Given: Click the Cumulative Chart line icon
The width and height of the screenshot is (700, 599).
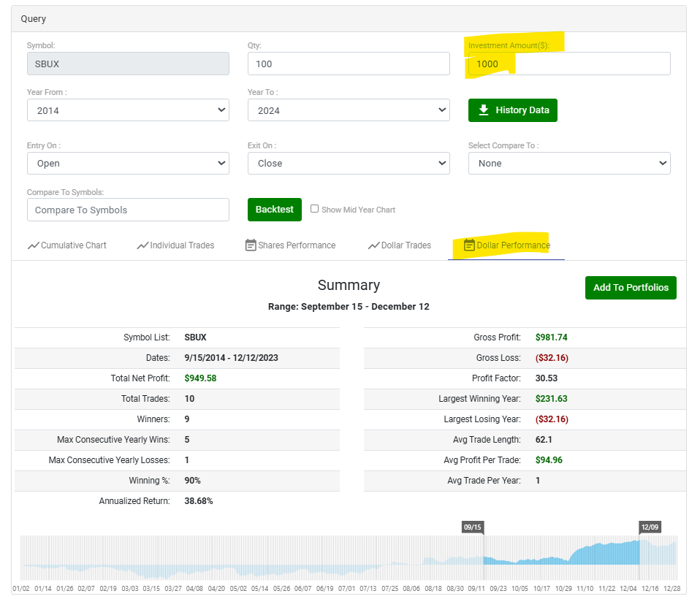Looking at the screenshot, I should tap(34, 245).
